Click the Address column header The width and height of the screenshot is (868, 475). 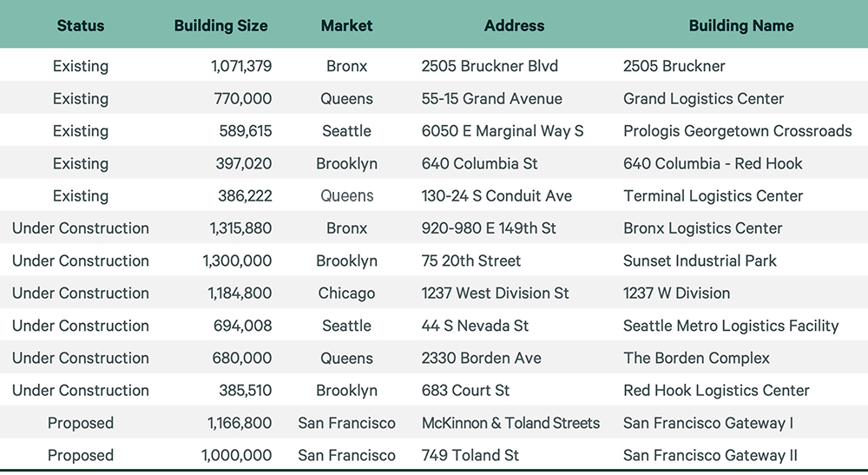(514, 26)
